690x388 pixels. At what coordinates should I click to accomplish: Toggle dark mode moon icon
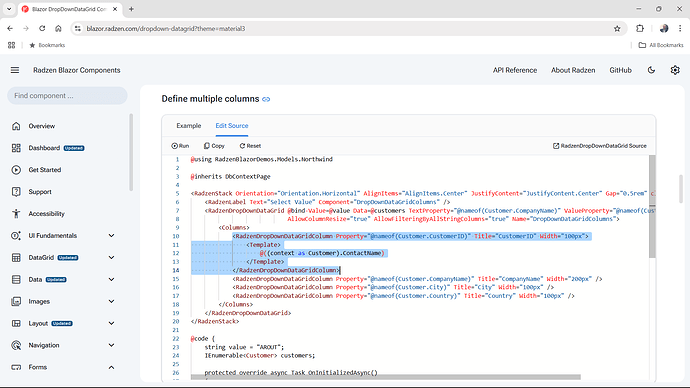click(651, 70)
